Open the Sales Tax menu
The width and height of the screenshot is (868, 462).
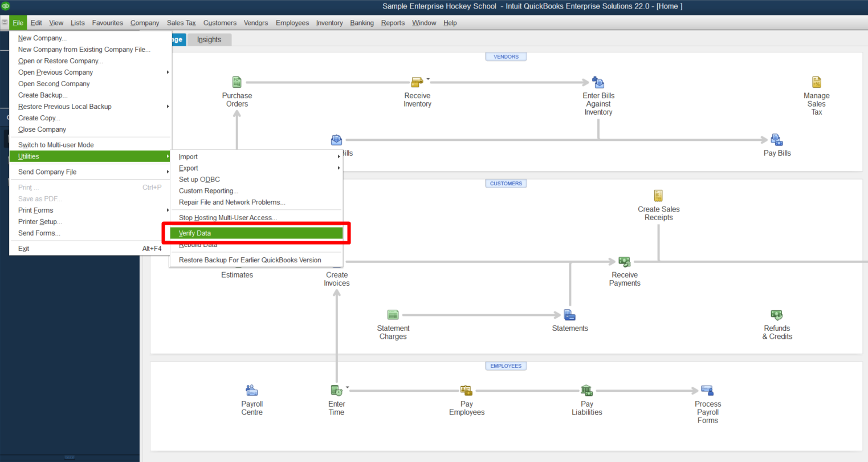[181, 23]
